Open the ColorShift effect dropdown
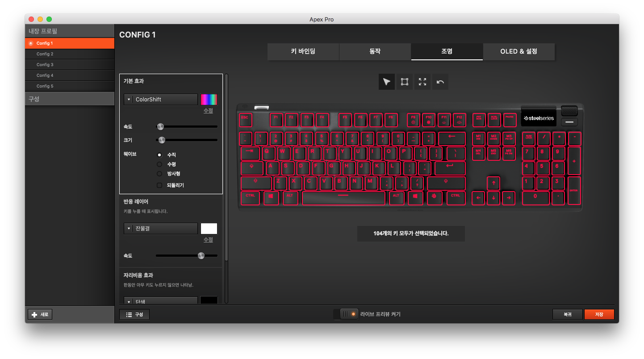This screenshot has width=644, height=359. pos(161,100)
